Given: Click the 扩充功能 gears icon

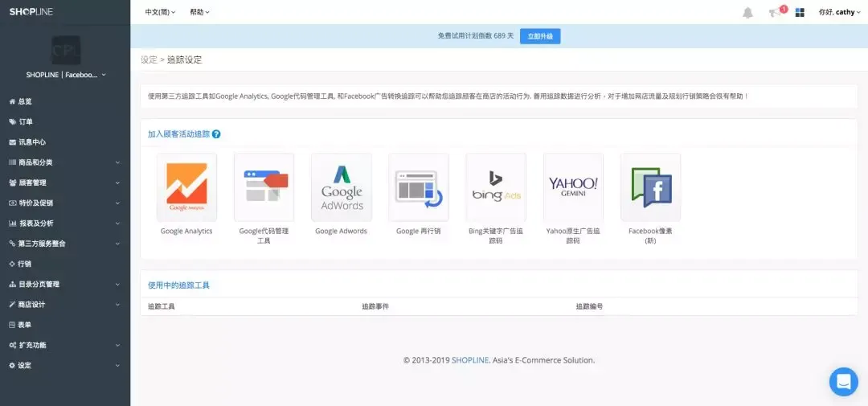Looking at the screenshot, I should pyautogui.click(x=12, y=345).
